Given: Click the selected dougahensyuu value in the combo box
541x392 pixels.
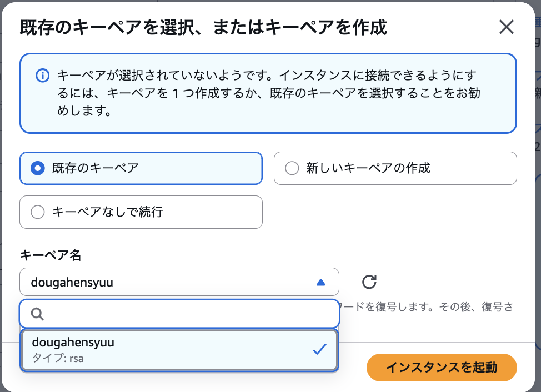Looking at the screenshot, I should coord(72,282).
